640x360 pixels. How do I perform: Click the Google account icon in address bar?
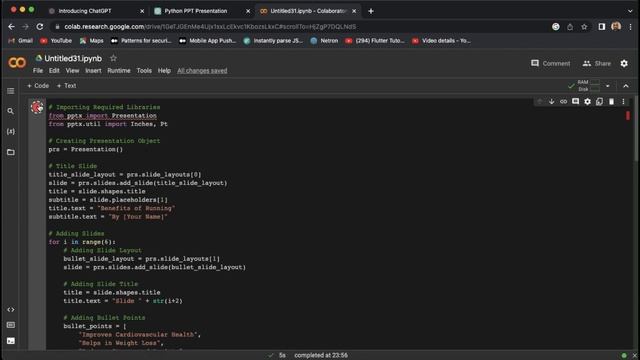[x=556, y=27]
